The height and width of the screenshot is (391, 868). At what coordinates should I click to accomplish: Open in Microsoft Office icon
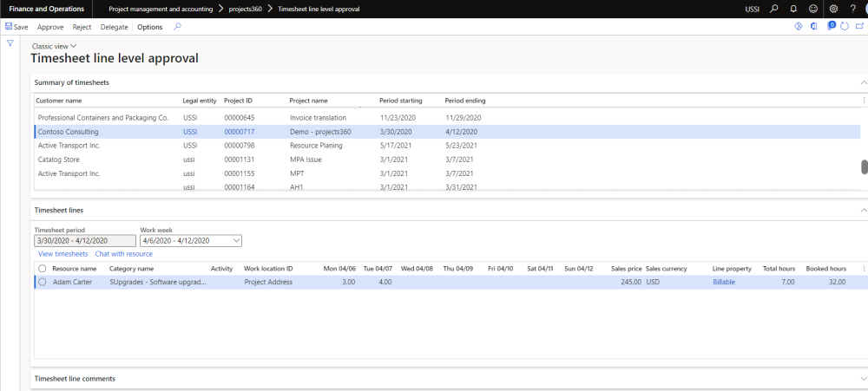813,27
